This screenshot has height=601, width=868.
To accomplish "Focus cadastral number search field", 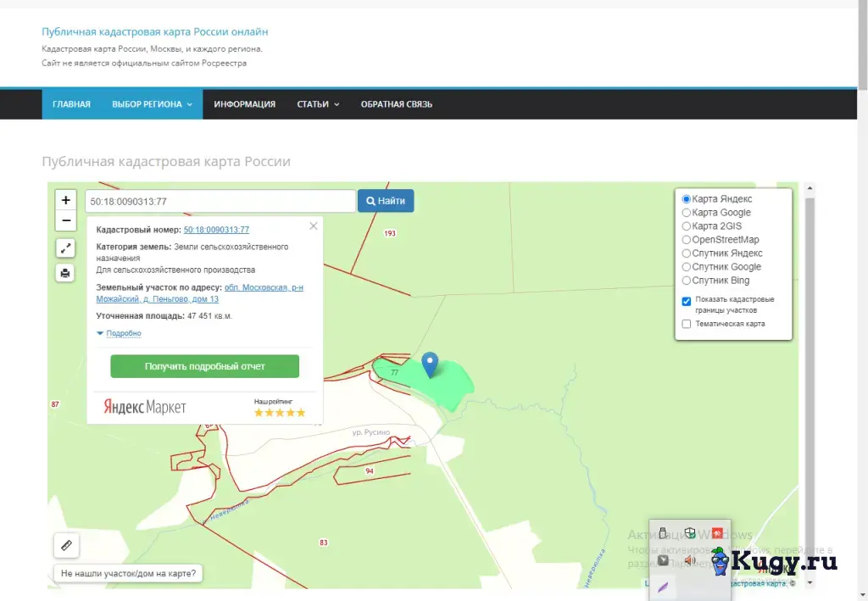I will (220, 201).
